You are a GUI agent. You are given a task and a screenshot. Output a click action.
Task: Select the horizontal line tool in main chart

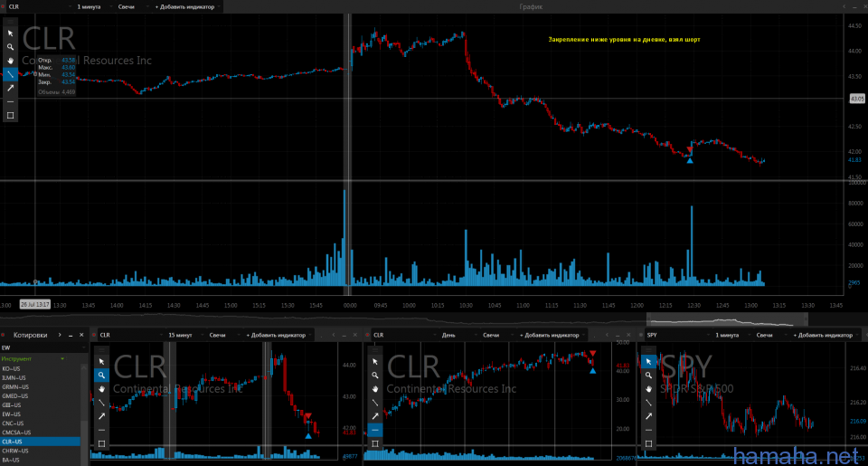click(10, 102)
